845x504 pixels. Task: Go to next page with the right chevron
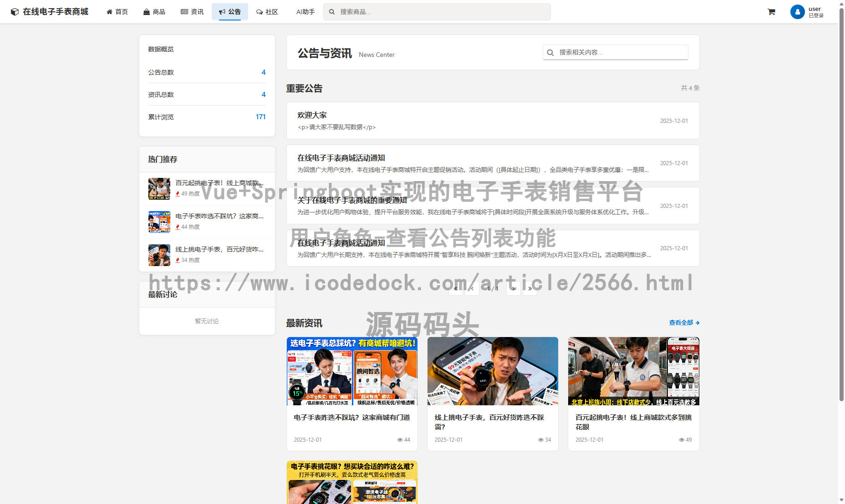click(x=513, y=288)
